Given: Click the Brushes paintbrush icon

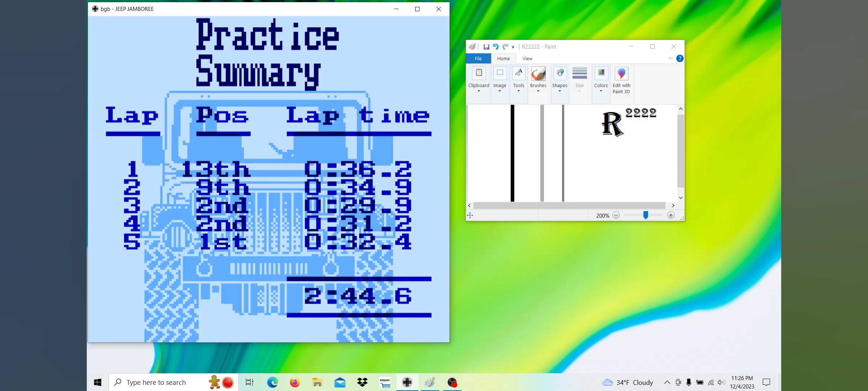Looking at the screenshot, I should pos(538,74).
